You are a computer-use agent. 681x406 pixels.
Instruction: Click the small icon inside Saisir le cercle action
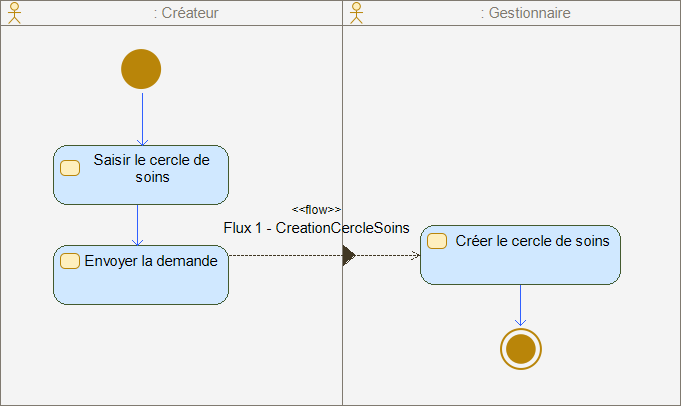pos(70,167)
